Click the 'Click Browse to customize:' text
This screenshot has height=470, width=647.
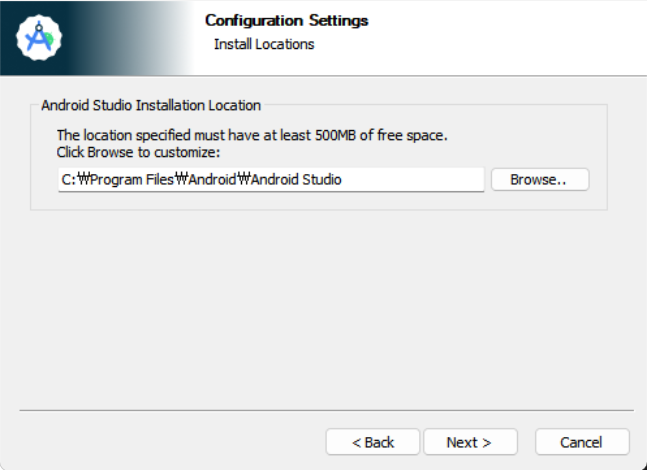(x=139, y=152)
